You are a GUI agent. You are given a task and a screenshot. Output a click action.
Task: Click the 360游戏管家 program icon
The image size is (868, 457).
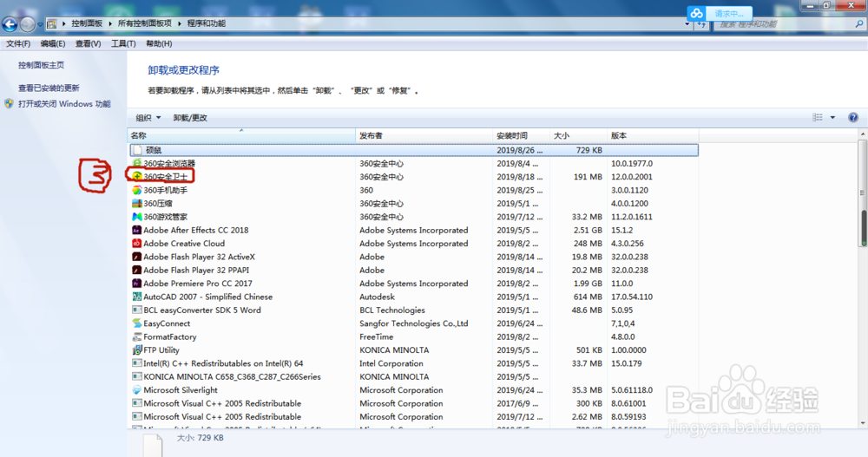pyautogui.click(x=137, y=216)
